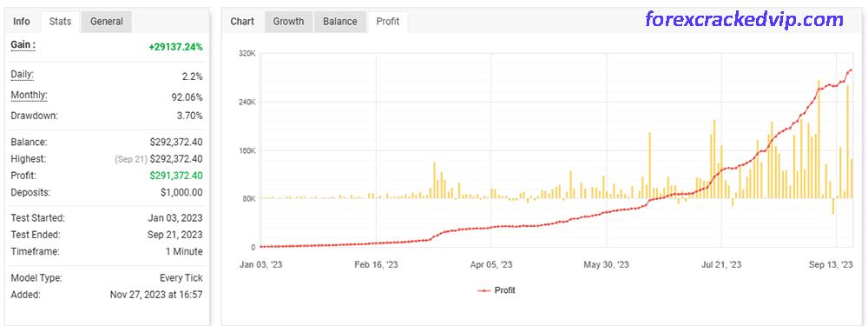Open the Growth chart tab
The image size is (868, 326).
tap(288, 22)
